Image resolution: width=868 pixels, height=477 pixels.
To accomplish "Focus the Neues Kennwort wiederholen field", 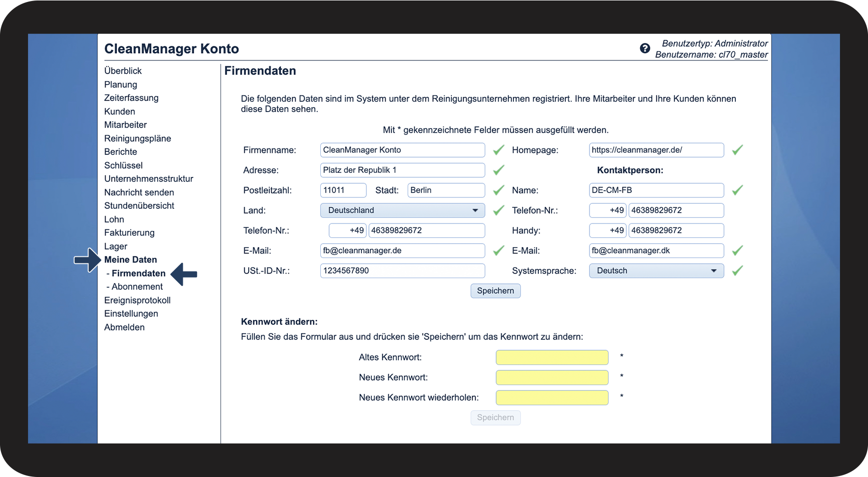I will click(x=552, y=397).
